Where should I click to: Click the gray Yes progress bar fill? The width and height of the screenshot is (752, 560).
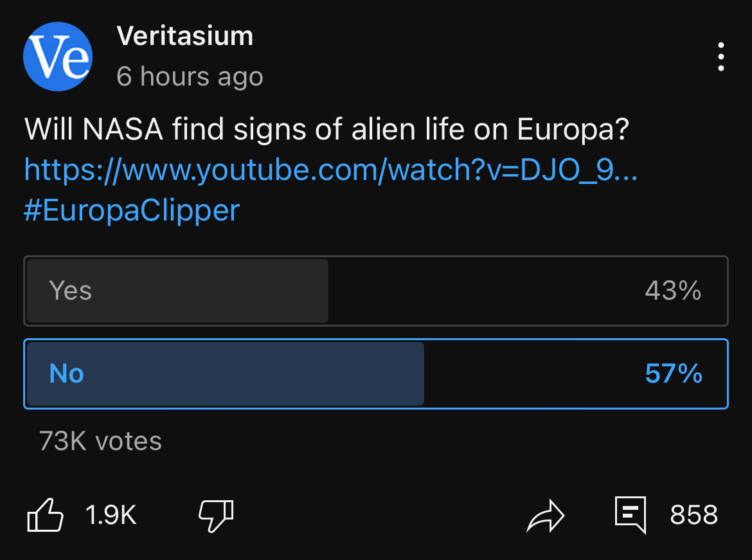click(177, 291)
